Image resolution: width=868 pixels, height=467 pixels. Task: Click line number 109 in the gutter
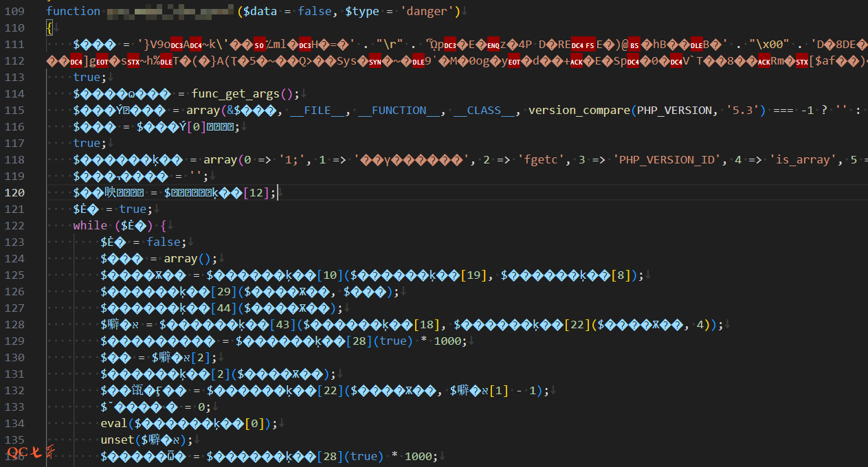[x=14, y=11]
